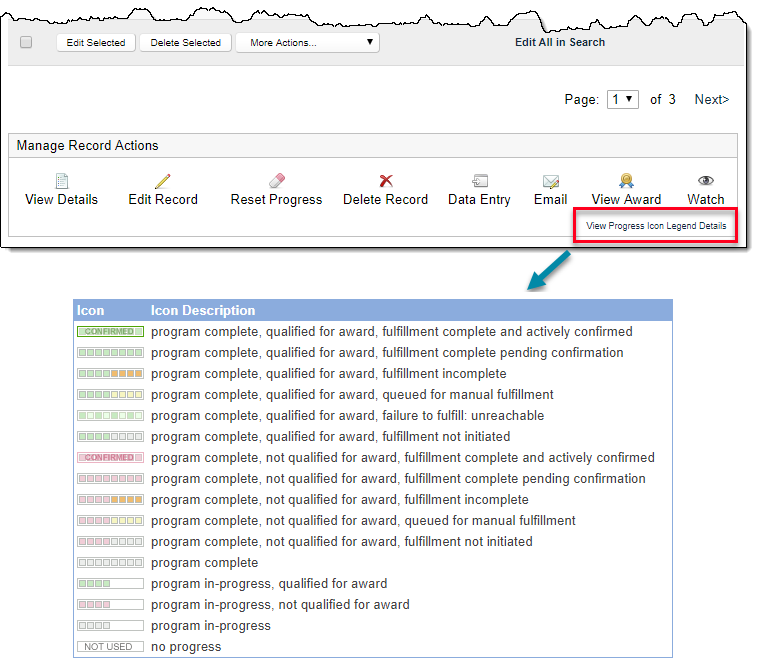Click the View Details document icon
The width and height of the screenshot is (757, 667).
(62, 181)
